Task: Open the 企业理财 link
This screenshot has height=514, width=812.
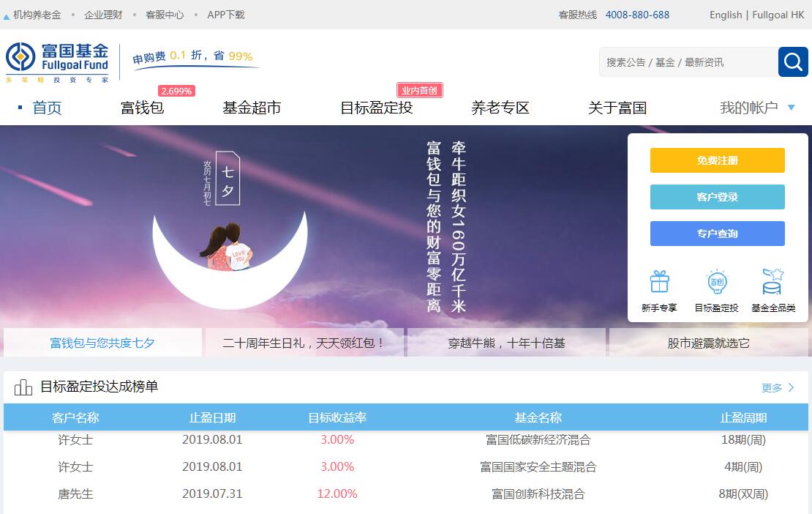Action: tap(104, 15)
